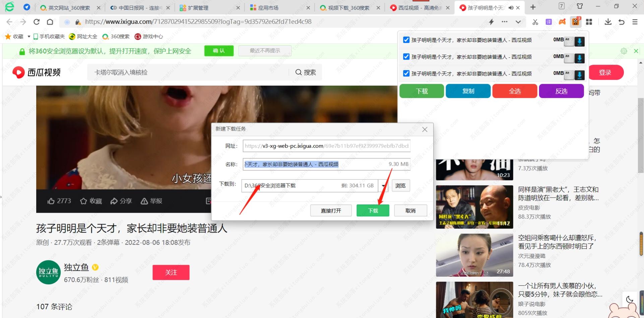Click the home page icon

click(x=50, y=22)
